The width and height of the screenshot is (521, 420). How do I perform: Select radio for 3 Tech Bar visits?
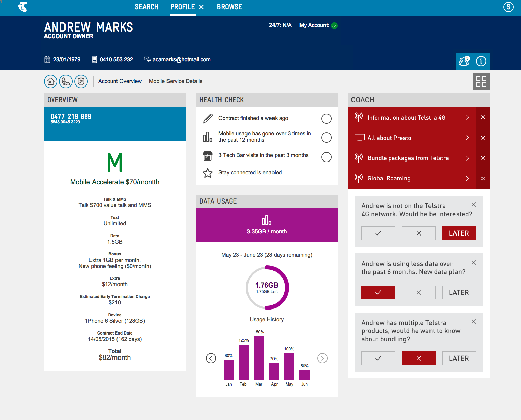coord(326,157)
